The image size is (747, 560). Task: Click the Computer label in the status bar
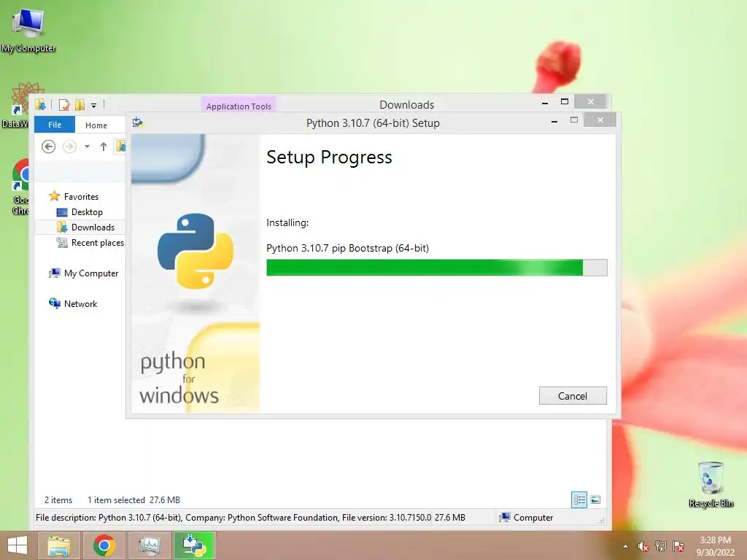pyautogui.click(x=533, y=518)
